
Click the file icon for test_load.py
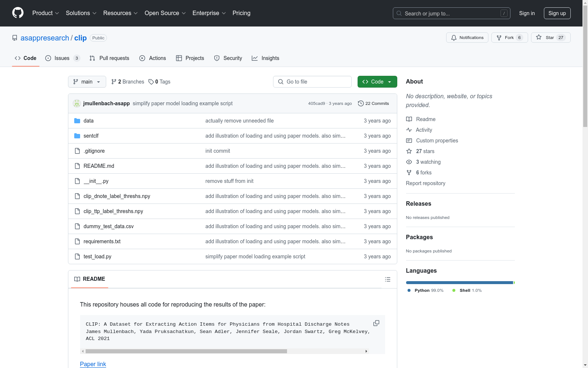point(77,256)
